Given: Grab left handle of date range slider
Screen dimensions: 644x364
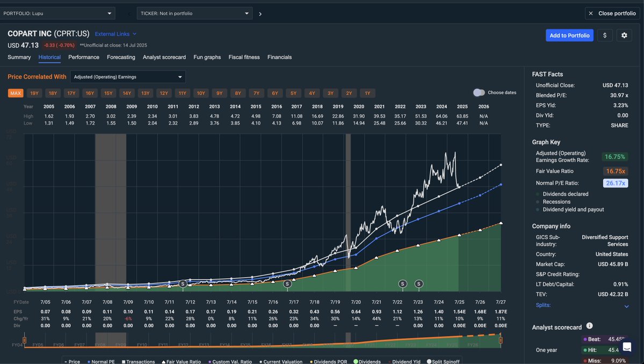Looking at the screenshot, I should point(25,340).
